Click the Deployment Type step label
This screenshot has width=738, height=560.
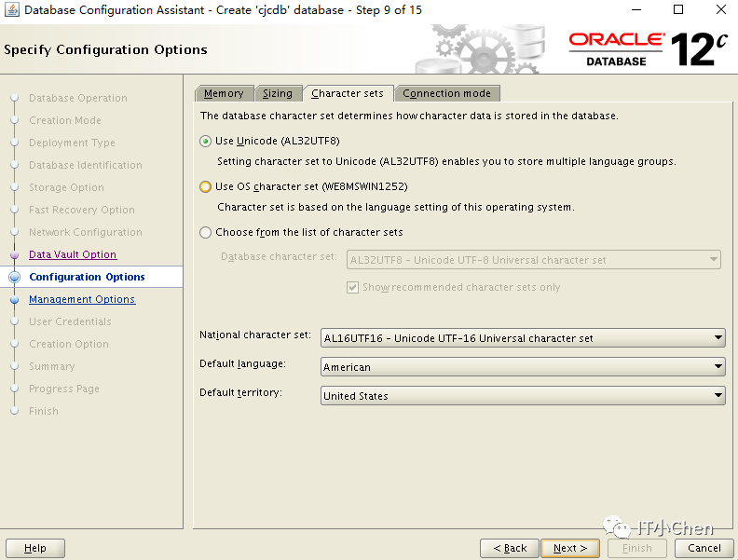tap(72, 143)
